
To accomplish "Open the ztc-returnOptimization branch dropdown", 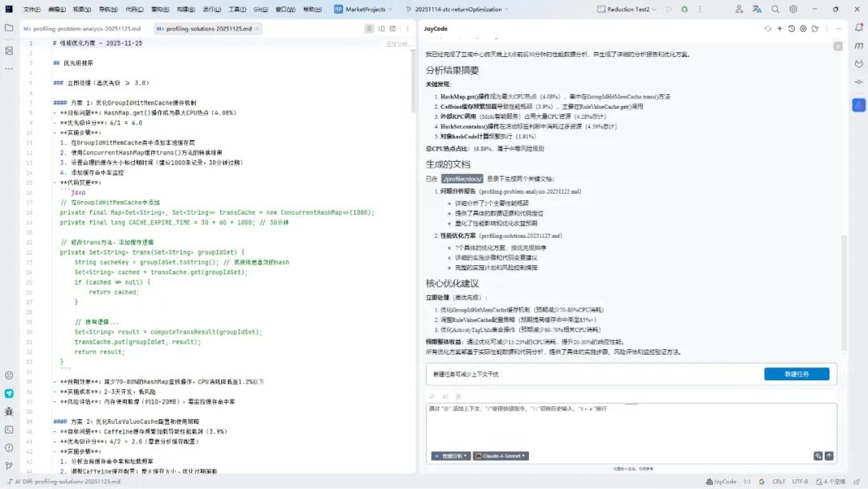I will tap(457, 10).
